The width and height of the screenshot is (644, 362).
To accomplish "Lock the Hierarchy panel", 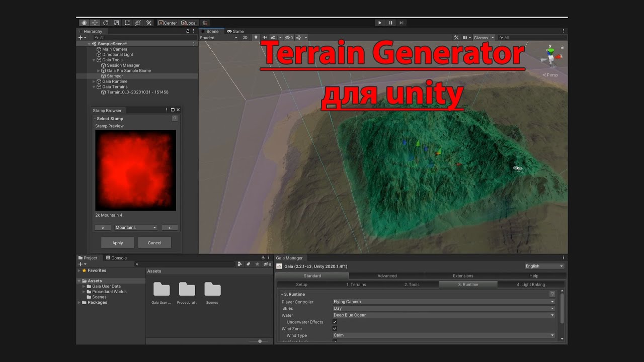I will [188, 31].
